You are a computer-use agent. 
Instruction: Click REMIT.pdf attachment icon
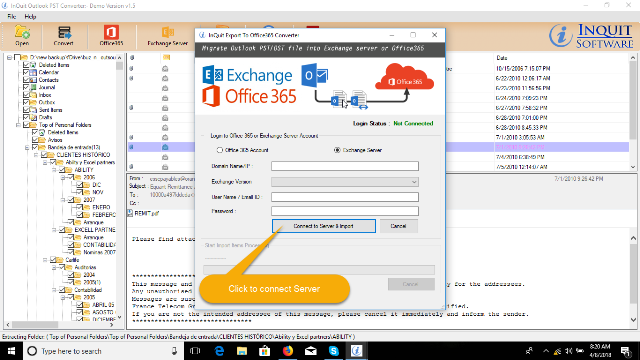[x=130, y=213]
